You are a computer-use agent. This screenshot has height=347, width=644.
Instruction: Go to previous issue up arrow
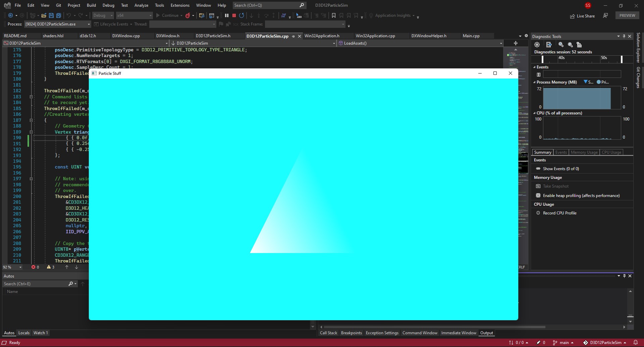(67, 267)
